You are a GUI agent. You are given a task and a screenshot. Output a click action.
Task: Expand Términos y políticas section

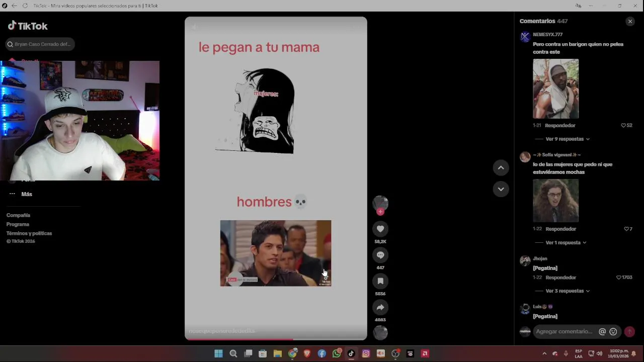pyautogui.click(x=29, y=233)
